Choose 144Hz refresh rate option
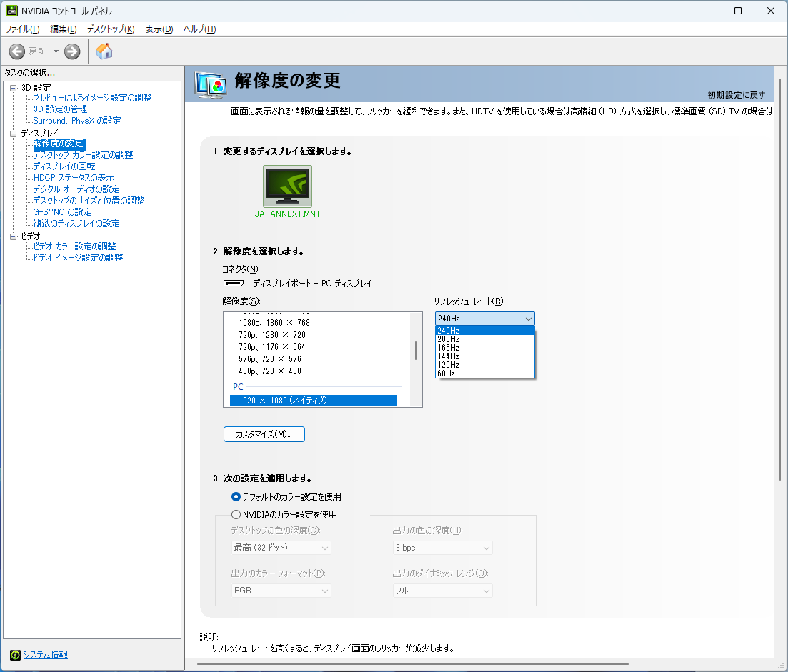This screenshot has width=788, height=672. 485,356
